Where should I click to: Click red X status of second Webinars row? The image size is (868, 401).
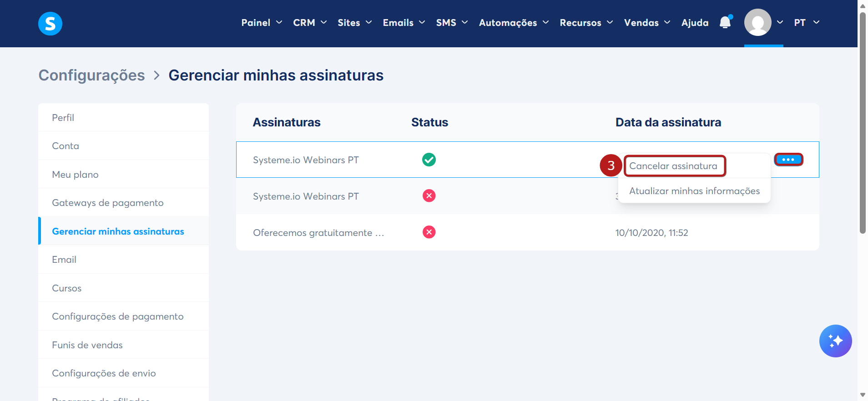429,196
